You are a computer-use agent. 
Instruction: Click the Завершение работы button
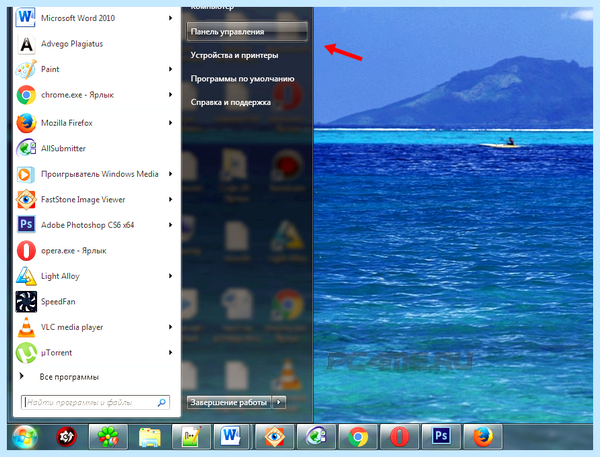click(229, 402)
